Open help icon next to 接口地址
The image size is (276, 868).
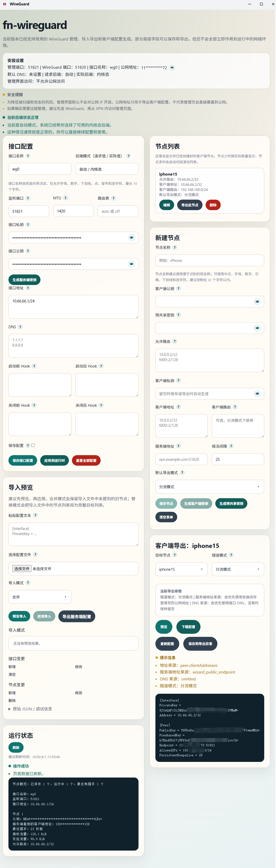click(x=28, y=288)
